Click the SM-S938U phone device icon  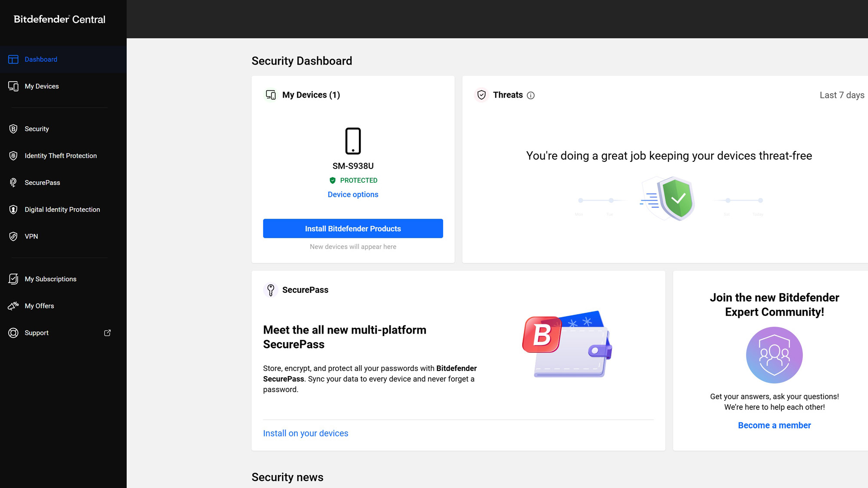[353, 141]
